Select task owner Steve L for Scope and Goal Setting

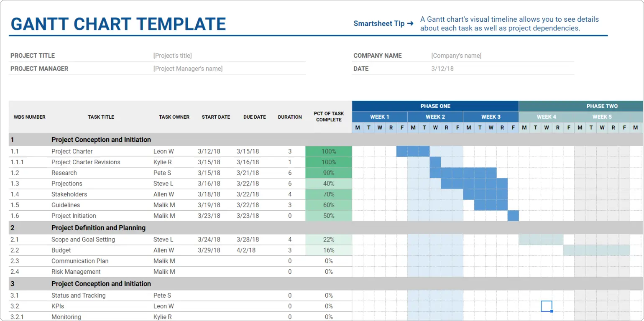click(163, 239)
